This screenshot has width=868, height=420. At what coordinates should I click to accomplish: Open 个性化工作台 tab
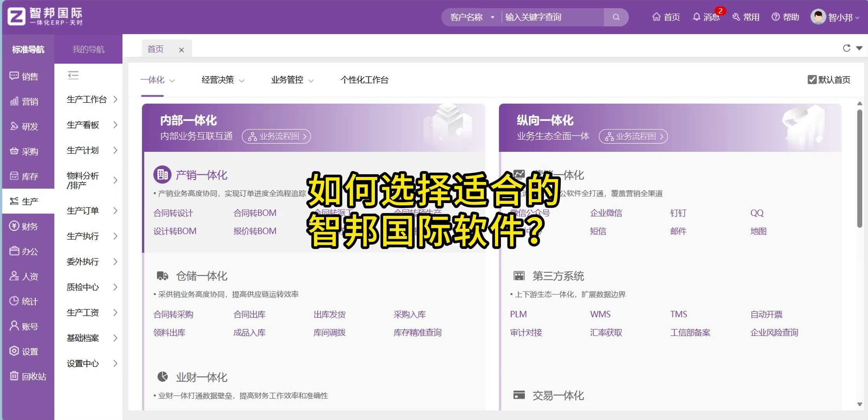coord(364,80)
